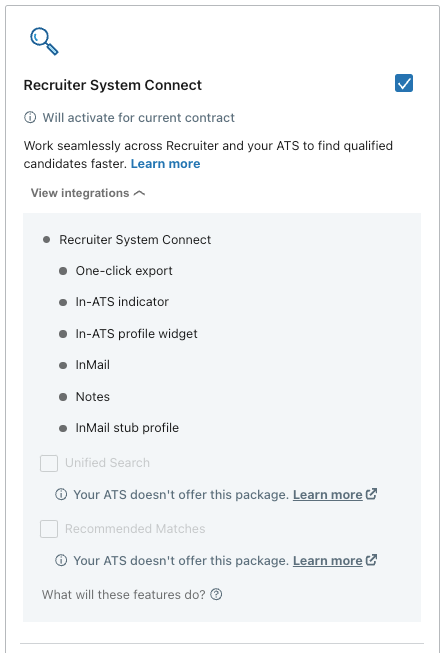Image resolution: width=444 pixels, height=653 pixels.
Task: Click info icon under Recommended Matches
Action: point(61,560)
